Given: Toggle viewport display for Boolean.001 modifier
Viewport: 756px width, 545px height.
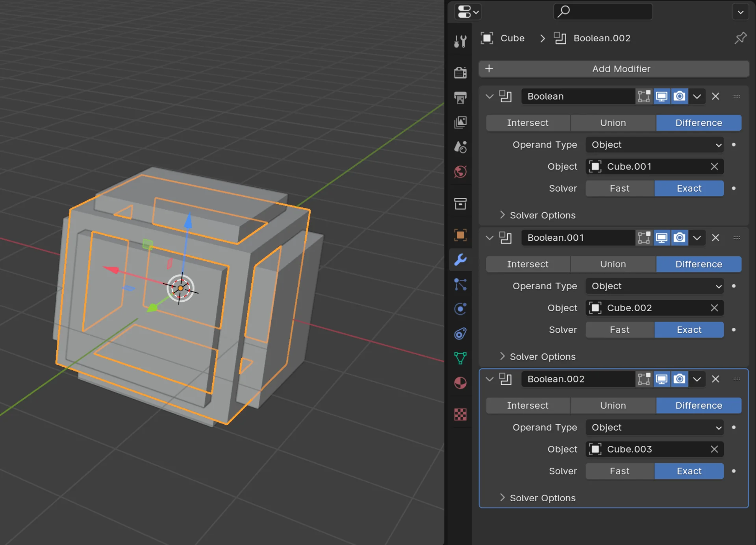Looking at the screenshot, I should pos(662,238).
